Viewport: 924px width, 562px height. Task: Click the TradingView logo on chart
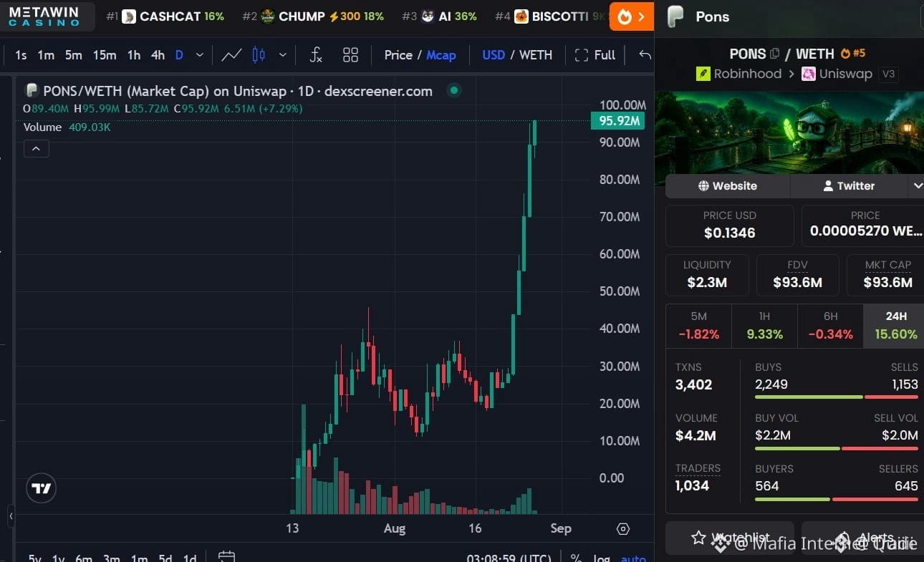tap(42, 489)
